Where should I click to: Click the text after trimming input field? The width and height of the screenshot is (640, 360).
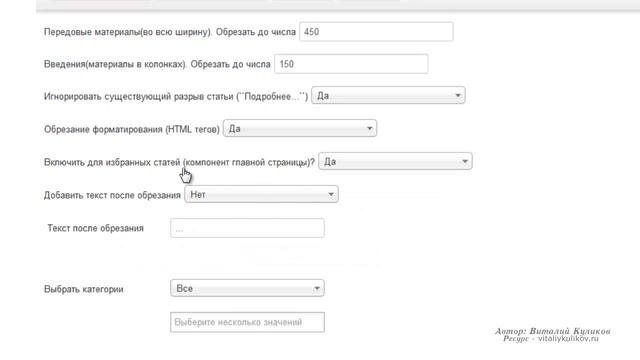247,228
